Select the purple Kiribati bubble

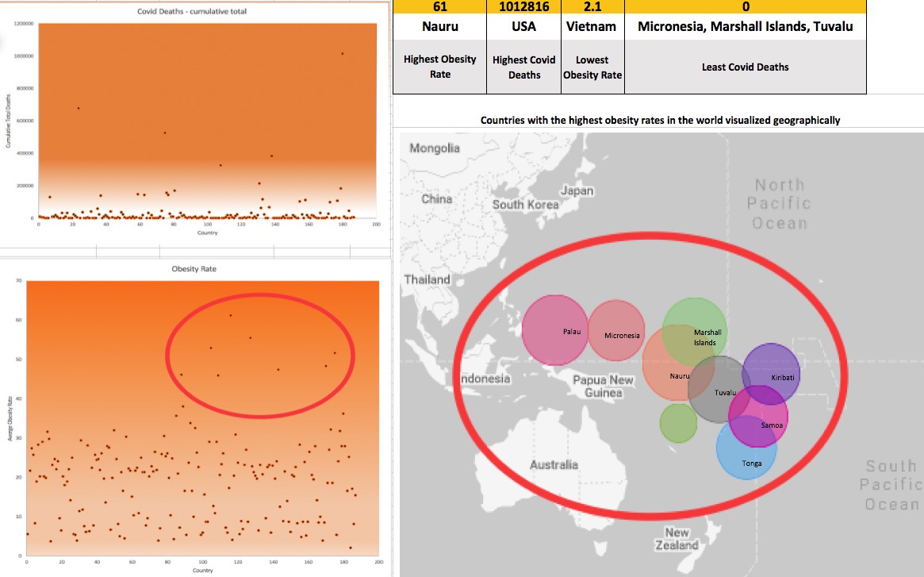[773, 371]
